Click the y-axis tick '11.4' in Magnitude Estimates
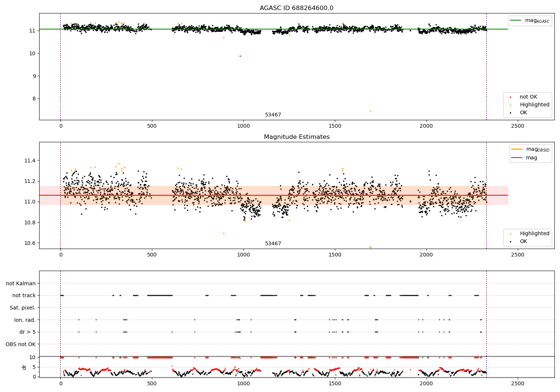The height and width of the screenshot is (392, 560). (30, 161)
